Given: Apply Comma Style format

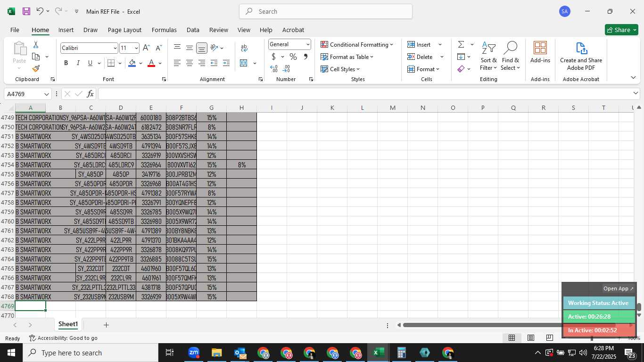Looking at the screenshot, I should tap(305, 57).
